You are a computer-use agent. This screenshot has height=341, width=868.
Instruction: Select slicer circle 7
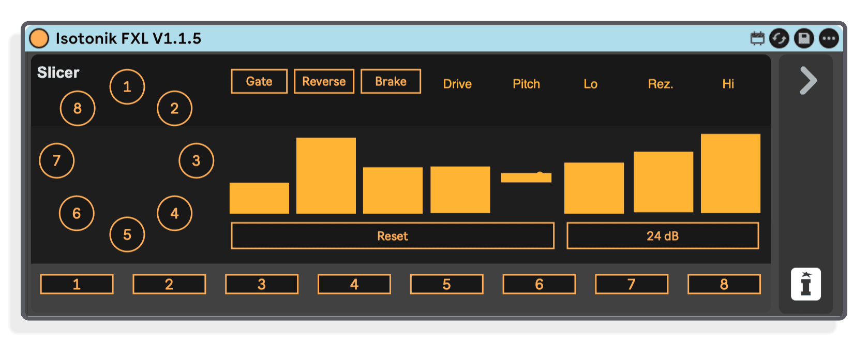pos(57,161)
